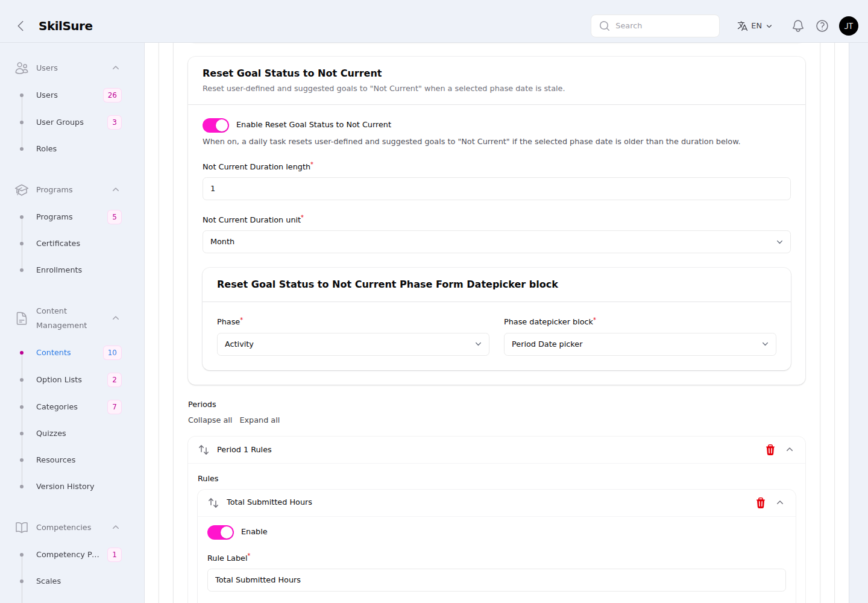868x603 pixels.
Task: Open notifications bell
Action: pyautogui.click(x=798, y=26)
